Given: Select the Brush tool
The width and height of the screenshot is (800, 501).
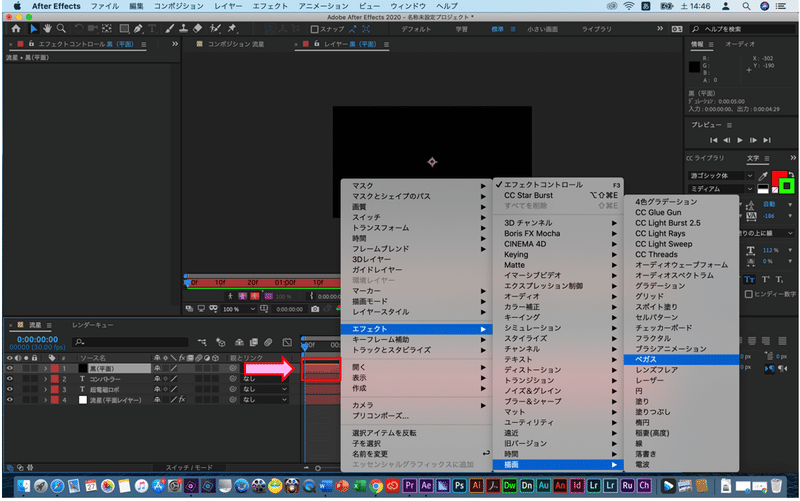Looking at the screenshot, I should [x=169, y=29].
